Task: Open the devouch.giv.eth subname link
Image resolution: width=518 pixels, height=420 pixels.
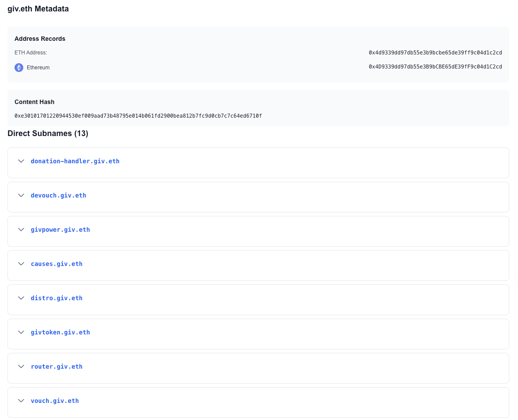Action: point(58,195)
